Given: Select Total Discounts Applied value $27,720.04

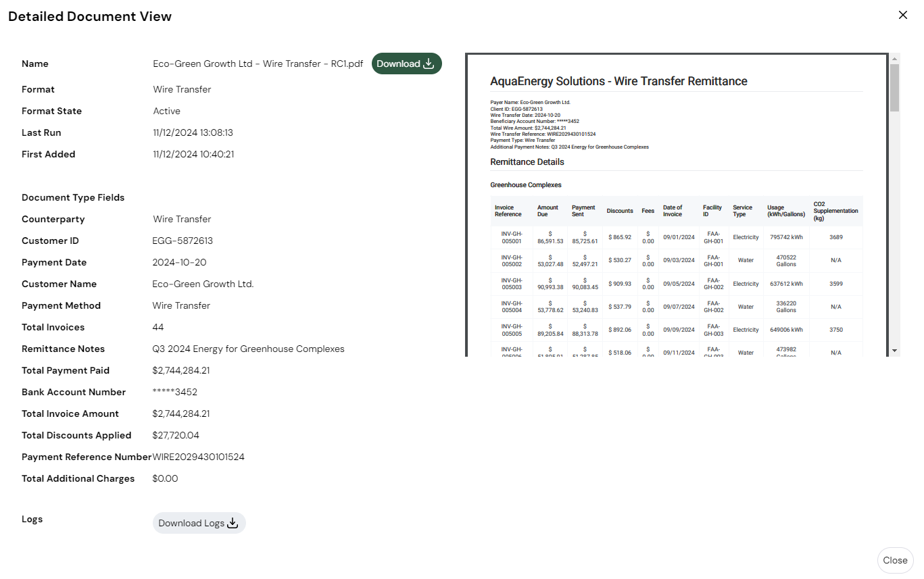Looking at the screenshot, I should pyautogui.click(x=176, y=435).
